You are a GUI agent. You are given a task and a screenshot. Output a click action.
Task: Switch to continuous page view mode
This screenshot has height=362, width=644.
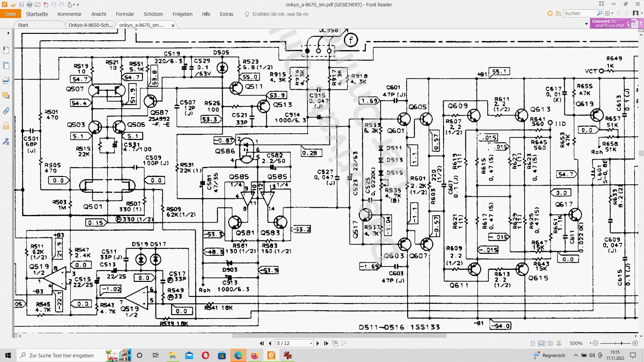[x=541, y=343]
